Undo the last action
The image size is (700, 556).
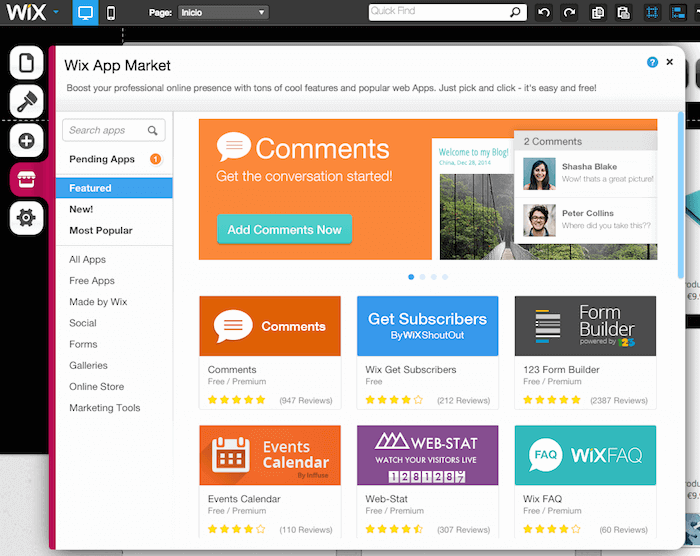coord(544,13)
